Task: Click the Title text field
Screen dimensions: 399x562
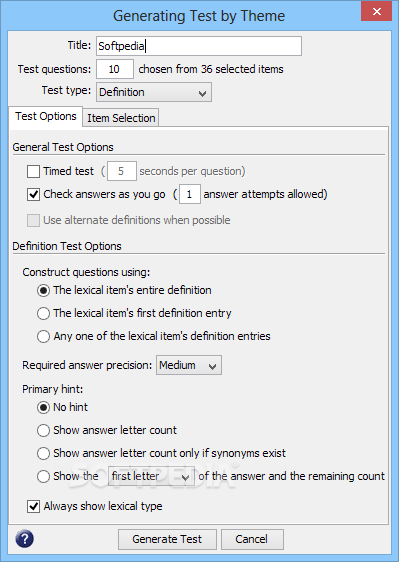Action: pos(199,46)
